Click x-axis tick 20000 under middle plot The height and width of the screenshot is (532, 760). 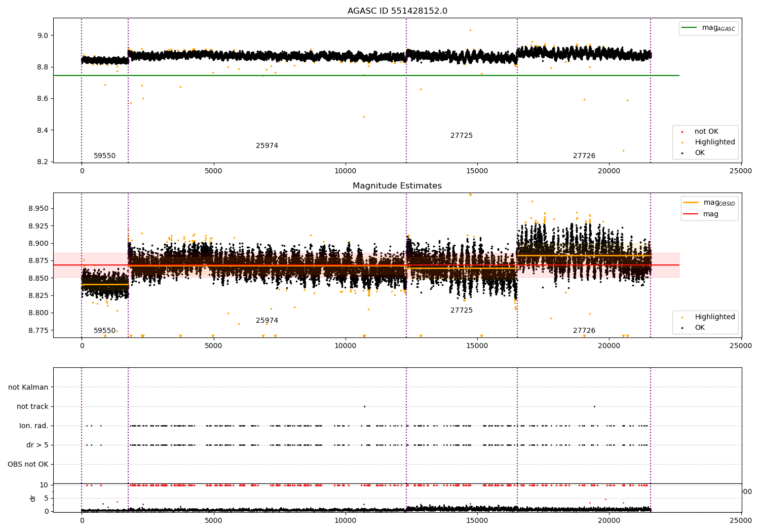tap(609, 346)
